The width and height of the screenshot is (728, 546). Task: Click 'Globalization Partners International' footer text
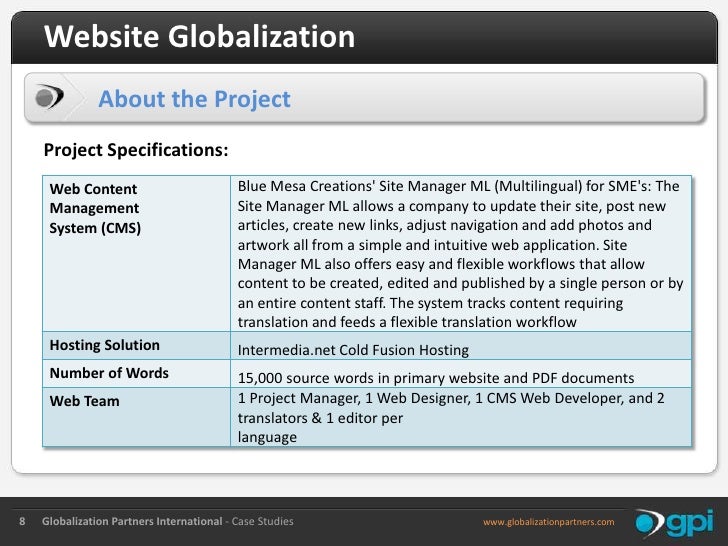coord(132,521)
